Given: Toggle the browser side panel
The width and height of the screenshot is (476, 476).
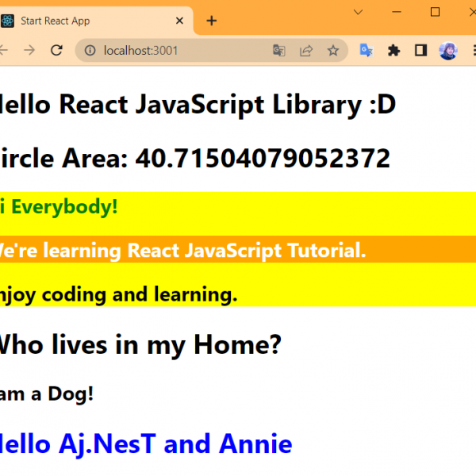Looking at the screenshot, I should 420,50.
